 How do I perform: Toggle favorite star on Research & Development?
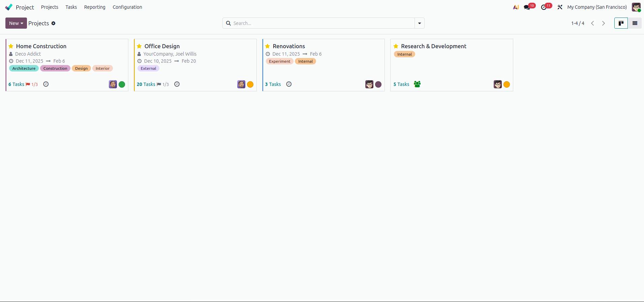tap(396, 46)
